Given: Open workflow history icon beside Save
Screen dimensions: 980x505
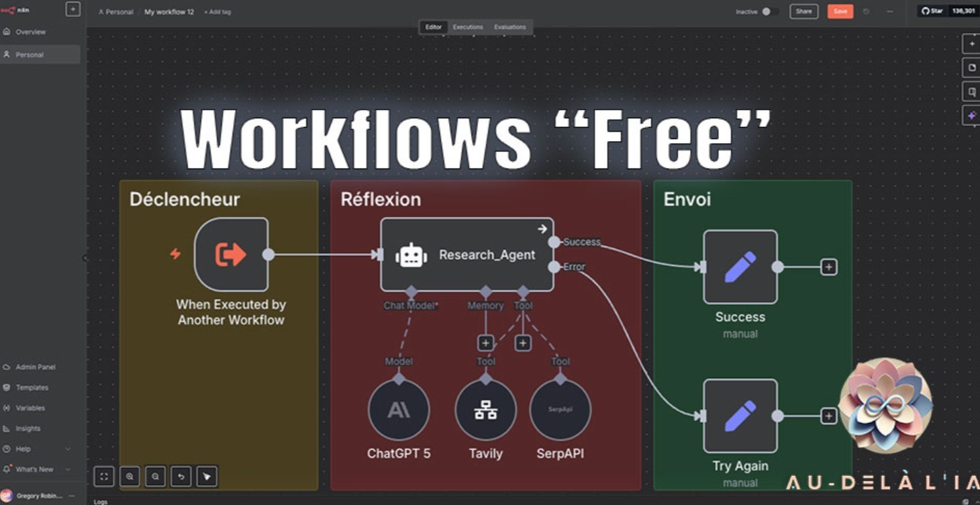Looking at the screenshot, I should coord(867,11).
